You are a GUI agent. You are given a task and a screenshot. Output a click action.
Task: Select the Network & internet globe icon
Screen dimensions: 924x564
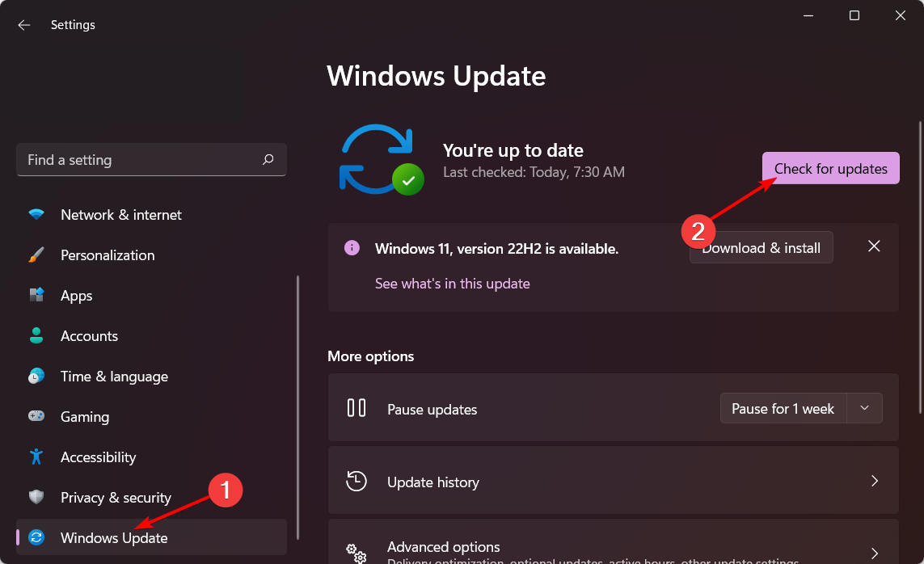click(x=36, y=214)
